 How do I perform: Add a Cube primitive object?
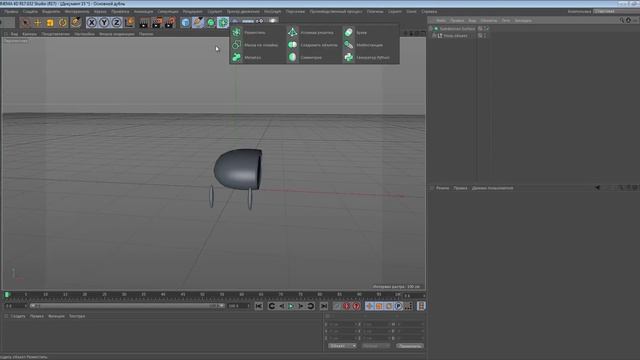(x=185, y=22)
